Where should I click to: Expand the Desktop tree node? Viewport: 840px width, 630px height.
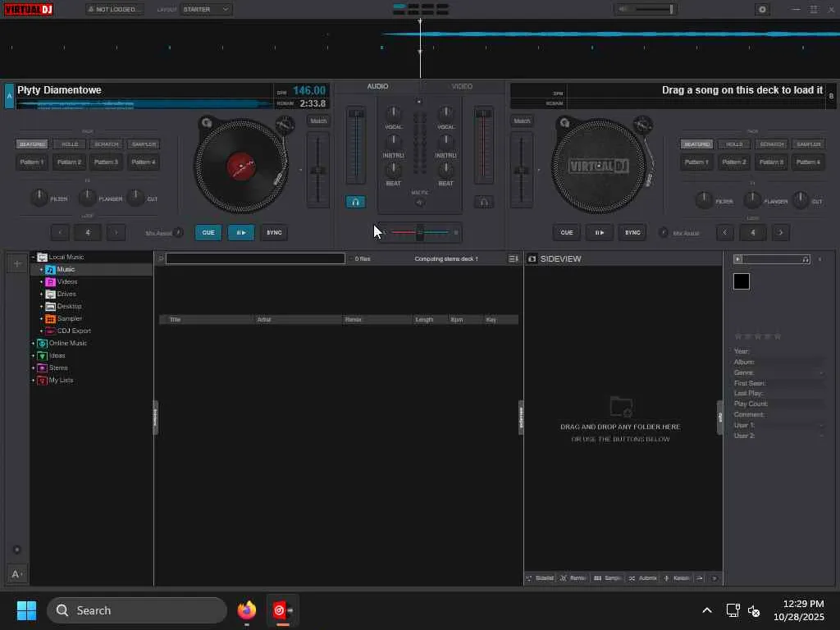(x=41, y=307)
